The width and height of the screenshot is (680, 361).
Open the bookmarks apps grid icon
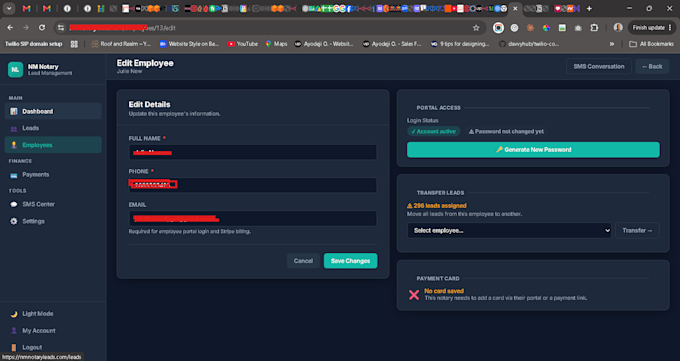(74, 44)
